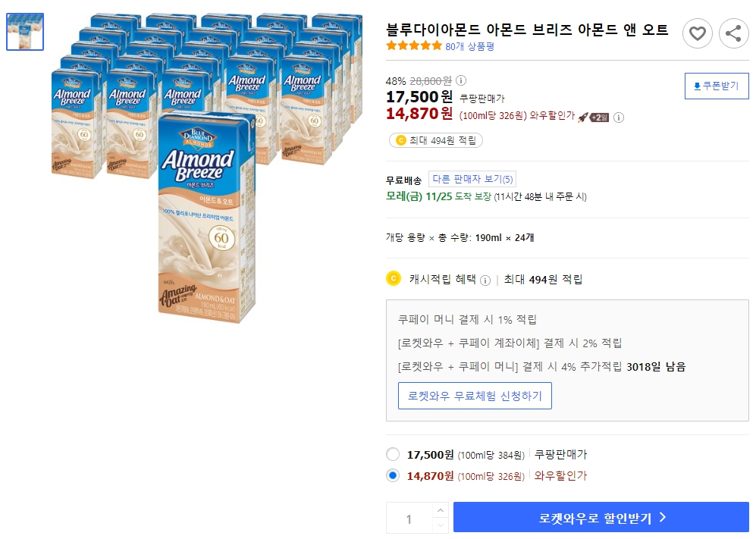Viewport: 756px width, 539px height.
Task: Add product to wishlist with heart icon
Action: [698, 33]
